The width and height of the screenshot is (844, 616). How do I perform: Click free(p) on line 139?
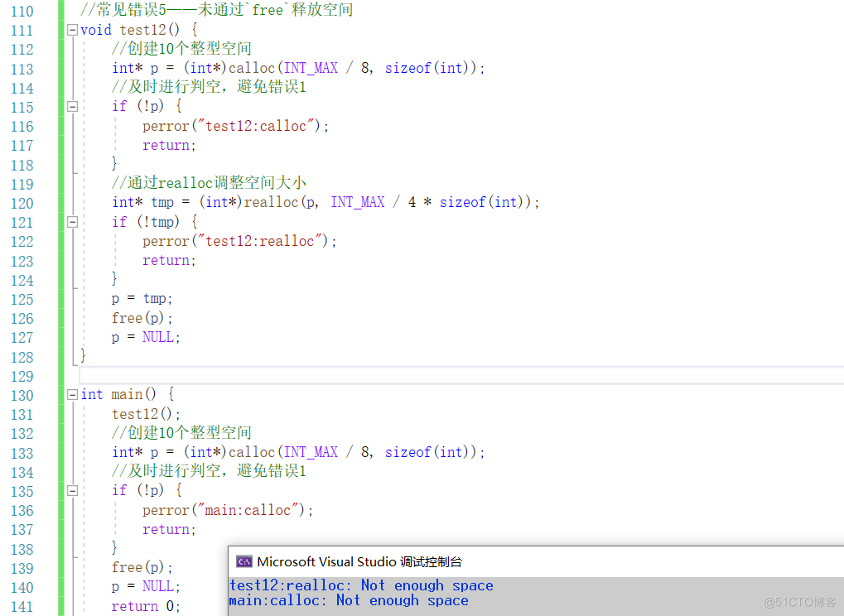tap(142, 568)
